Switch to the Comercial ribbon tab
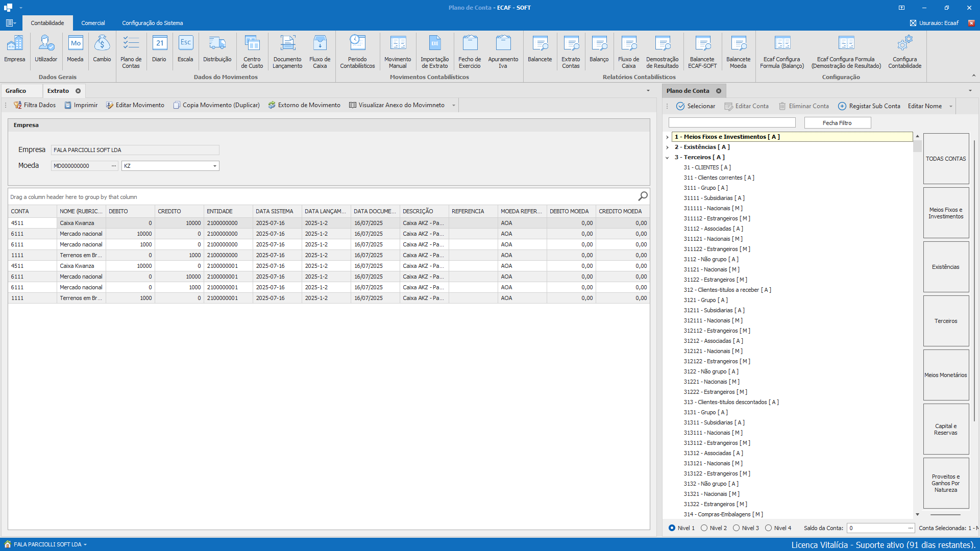 pos(93,23)
